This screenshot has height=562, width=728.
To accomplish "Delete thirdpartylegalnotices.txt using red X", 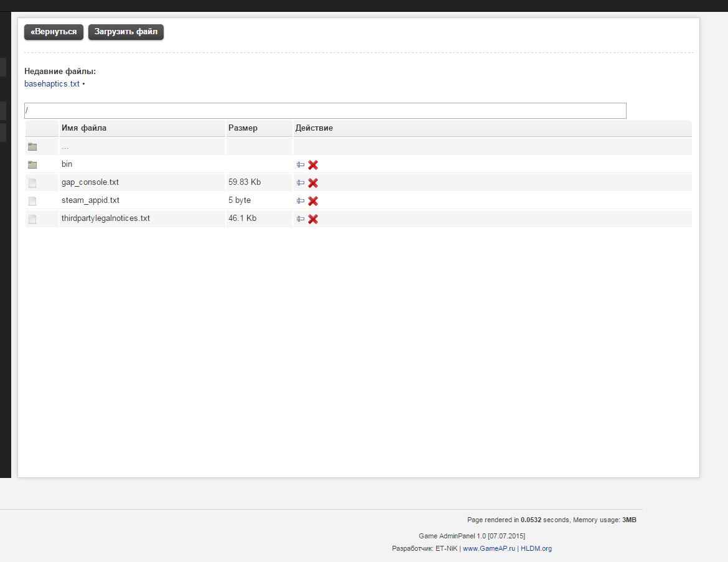I will point(313,219).
